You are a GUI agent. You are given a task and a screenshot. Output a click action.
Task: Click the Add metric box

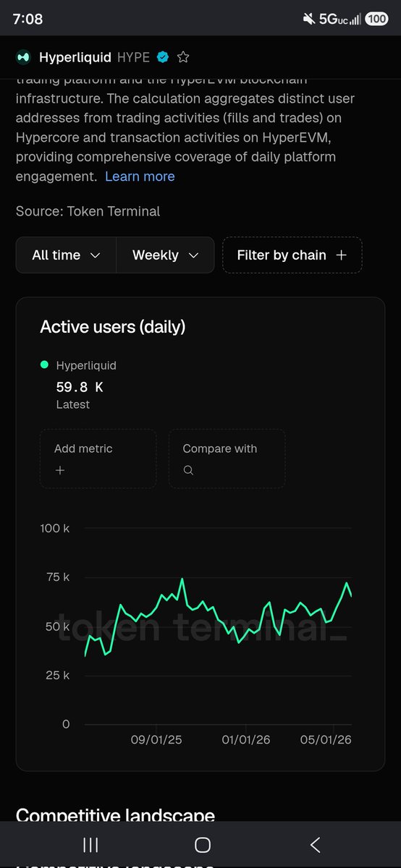[98, 459]
